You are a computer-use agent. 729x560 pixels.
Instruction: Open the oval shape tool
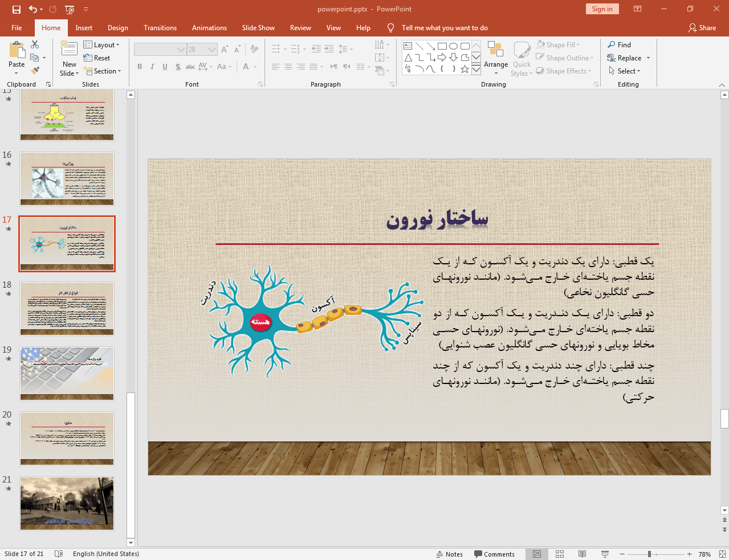click(453, 46)
